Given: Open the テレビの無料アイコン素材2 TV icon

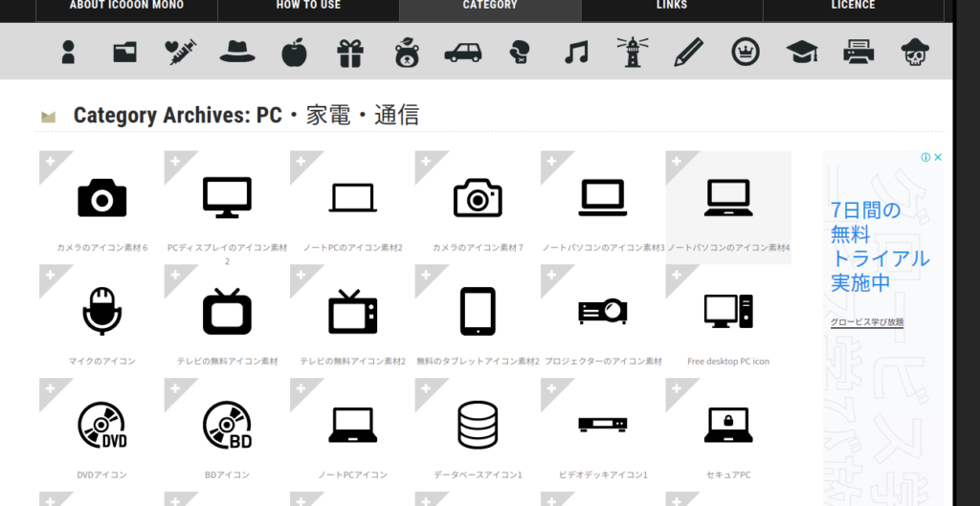Looking at the screenshot, I should [x=352, y=311].
